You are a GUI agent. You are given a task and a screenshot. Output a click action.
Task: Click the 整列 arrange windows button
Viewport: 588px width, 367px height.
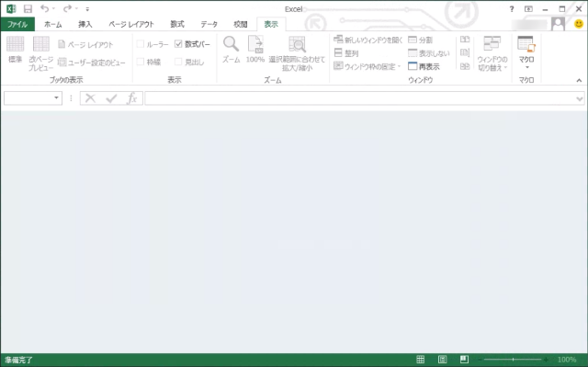[x=346, y=53]
